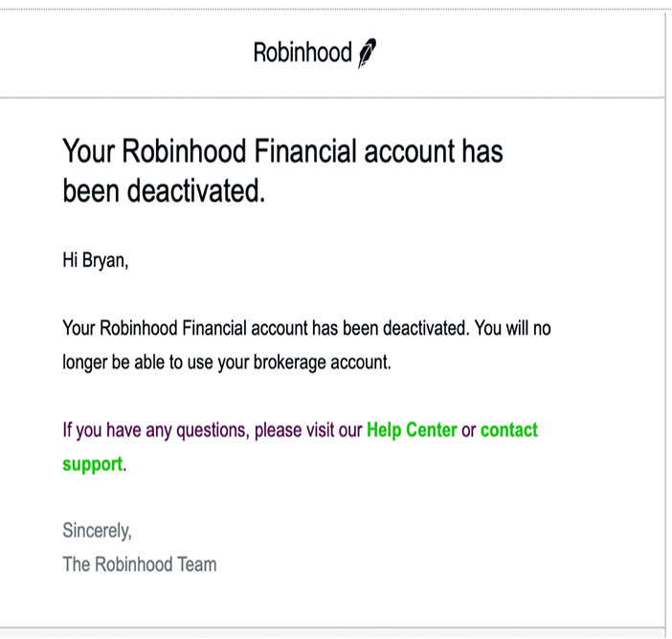The image size is (672, 639).
Task: Click the green "support" link text
Action: [x=93, y=464]
